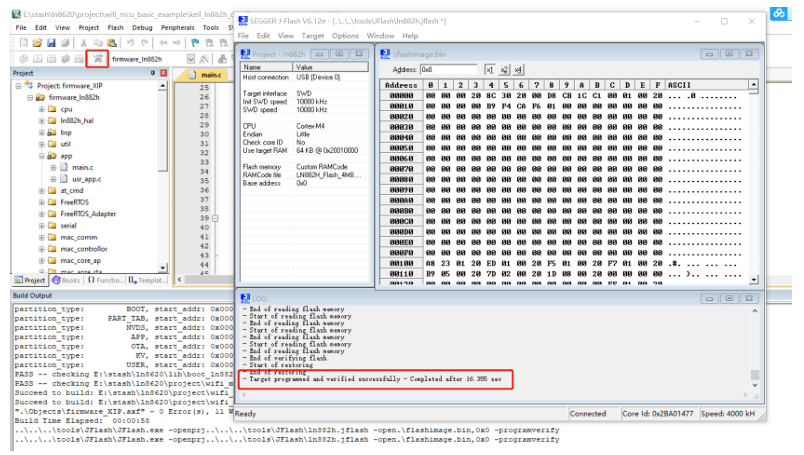
Task: Click the Download to flash LOAD icon
Action: (97, 59)
